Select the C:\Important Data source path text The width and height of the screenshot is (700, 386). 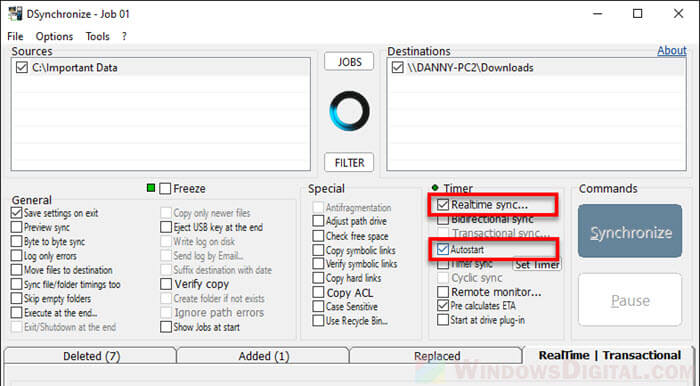75,68
